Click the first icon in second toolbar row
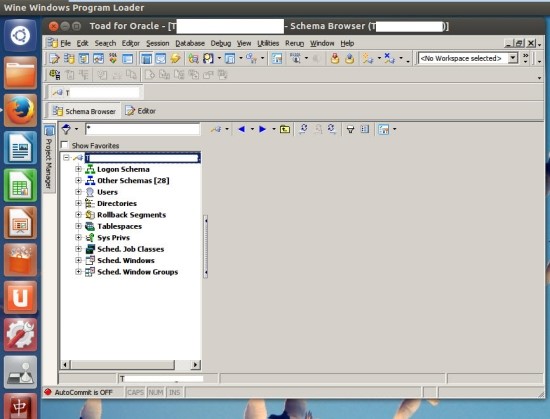 coord(55,75)
